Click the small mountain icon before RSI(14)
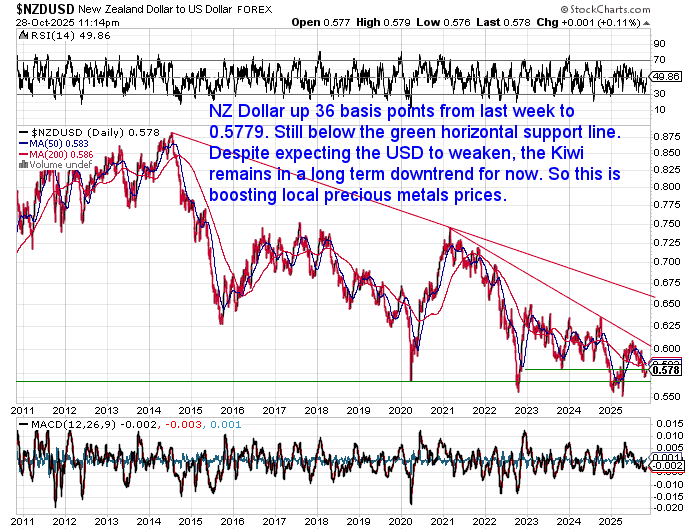 point(23,36)
